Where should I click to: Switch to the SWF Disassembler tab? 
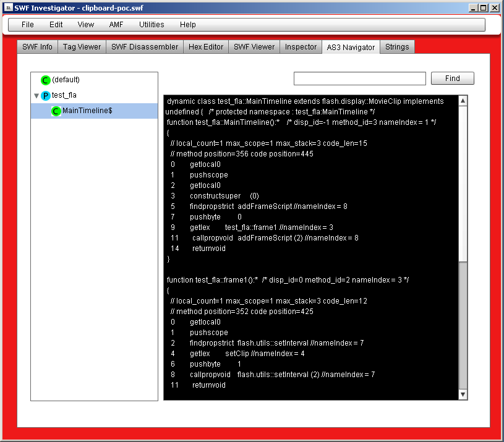[145, 47]
